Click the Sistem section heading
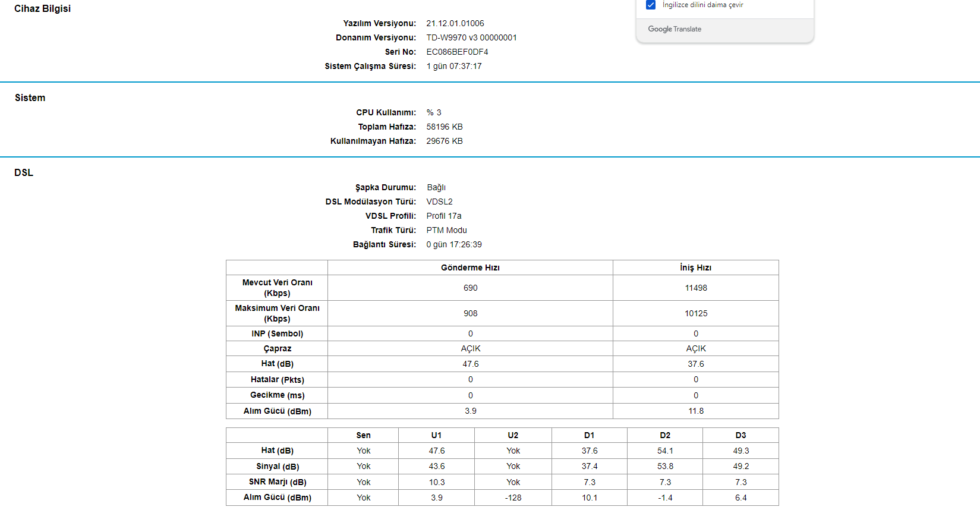Image resolution: width=980 pixels, height=513 pixels. pyautogui.click(x=30, y=97)
